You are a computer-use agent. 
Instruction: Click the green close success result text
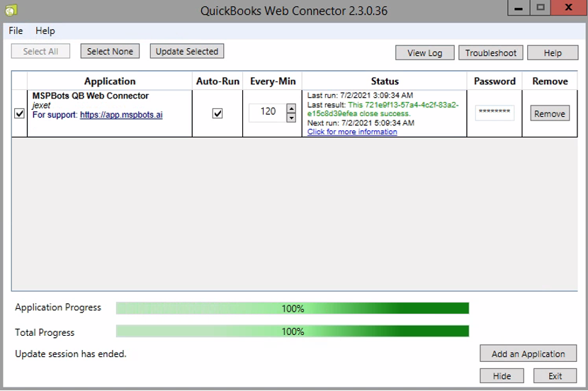pos(383,109)
